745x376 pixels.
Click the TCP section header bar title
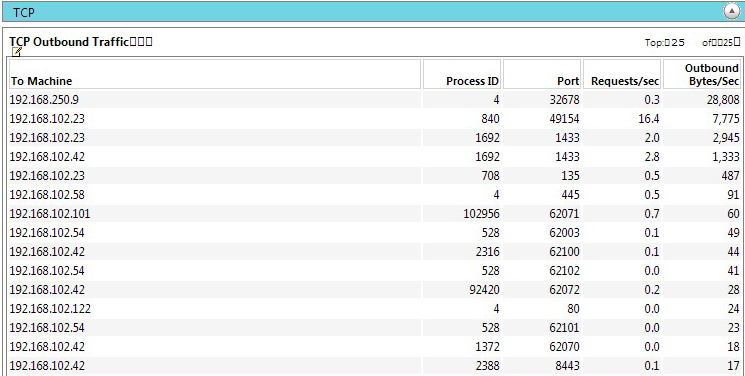coord(24,12)
